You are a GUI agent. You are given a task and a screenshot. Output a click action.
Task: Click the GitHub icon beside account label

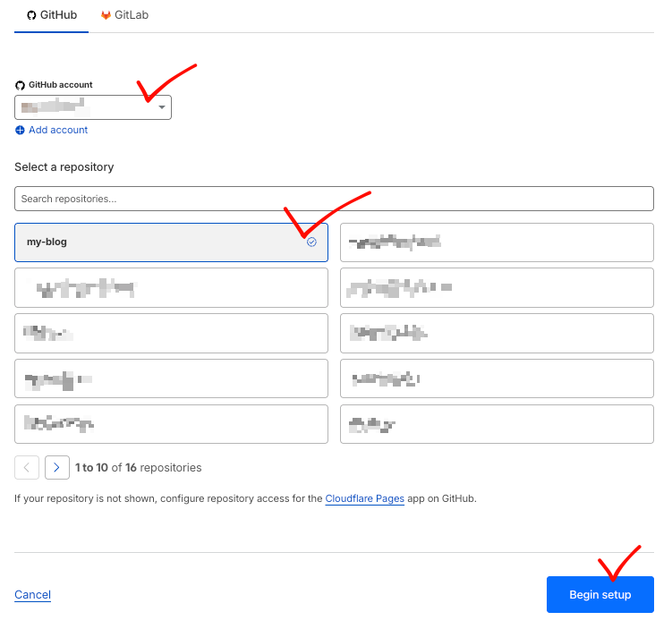pos(20,85)
